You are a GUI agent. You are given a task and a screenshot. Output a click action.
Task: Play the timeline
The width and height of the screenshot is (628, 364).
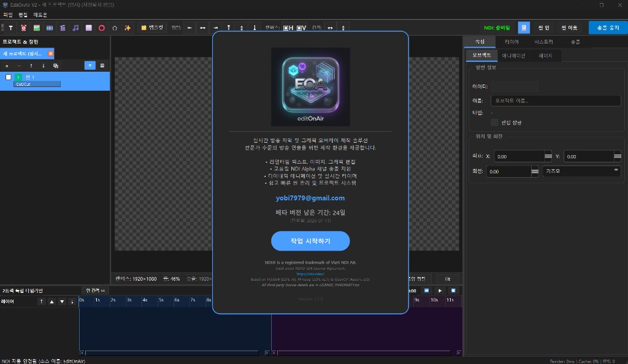pyautogui.click(x=440, y=291)
